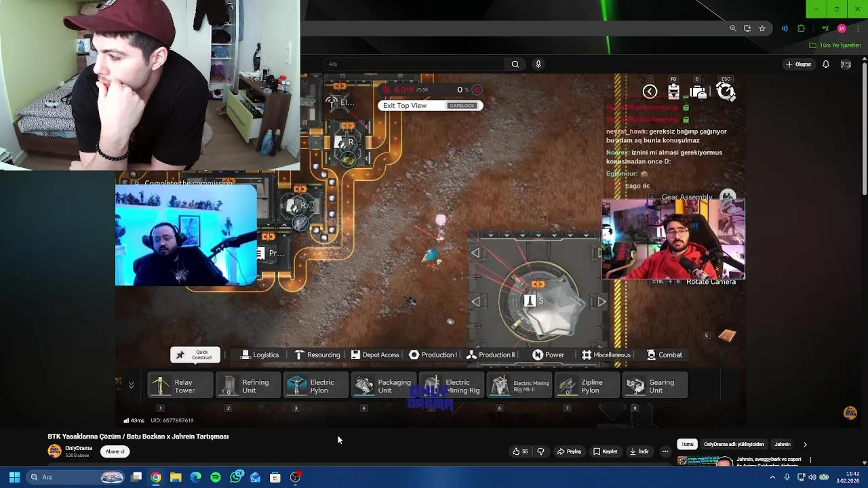The width and height of the screenshot is (868, 488).
Task: Select Relay Tower building slot
Action: (180, 386)
